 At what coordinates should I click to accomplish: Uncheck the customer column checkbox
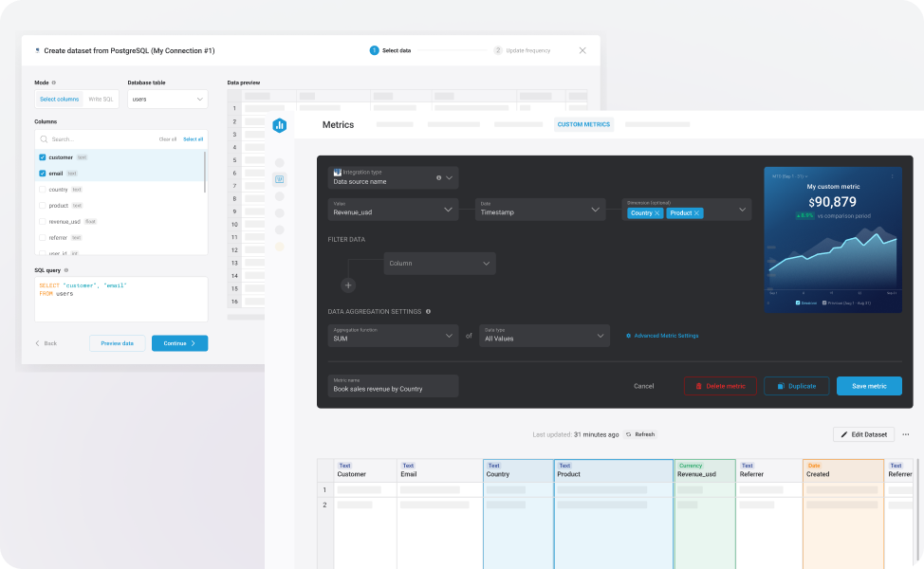(42, 157)
